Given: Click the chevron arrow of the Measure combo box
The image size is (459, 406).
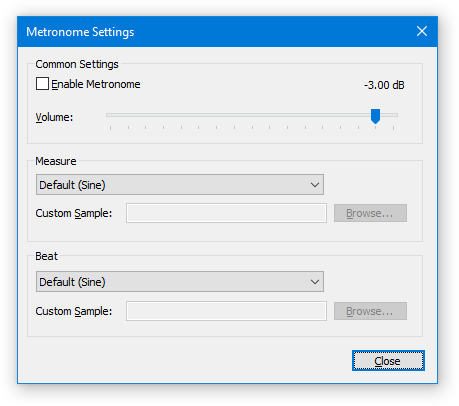Looking at the screenshot, I should pyautogui.click(x=315, y=185).
